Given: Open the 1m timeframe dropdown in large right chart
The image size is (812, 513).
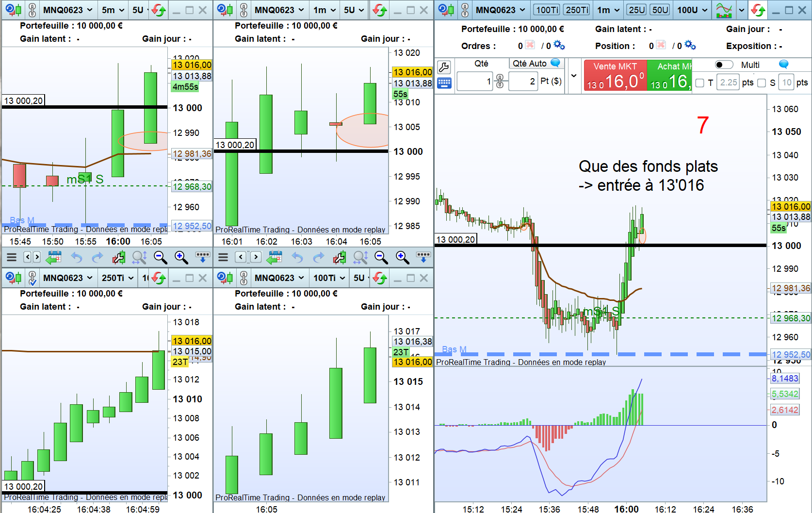Looking at the screenshot, I should (608, 10).
